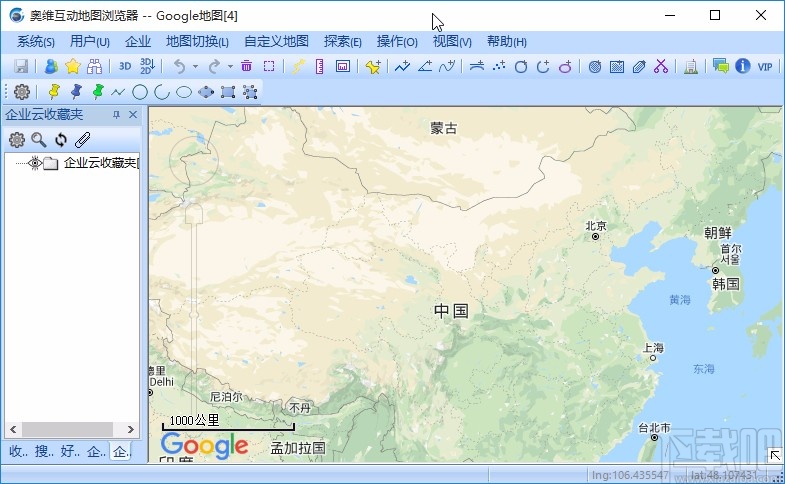Image resolution: width=785 pixels, height=484 pixels.
Task: Select the 企业云收藏夹 tree folder
Action: (102, 163)
